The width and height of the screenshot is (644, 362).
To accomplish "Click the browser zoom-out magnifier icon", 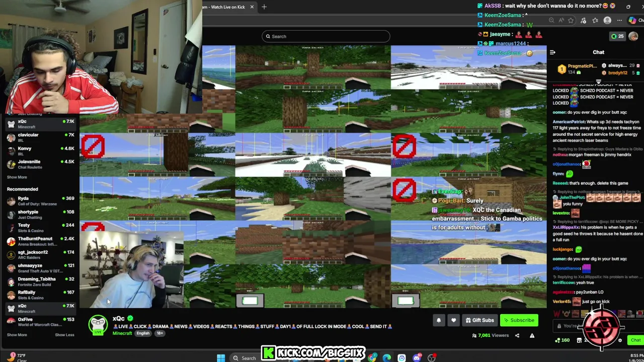I will click(x=551, y=21).
